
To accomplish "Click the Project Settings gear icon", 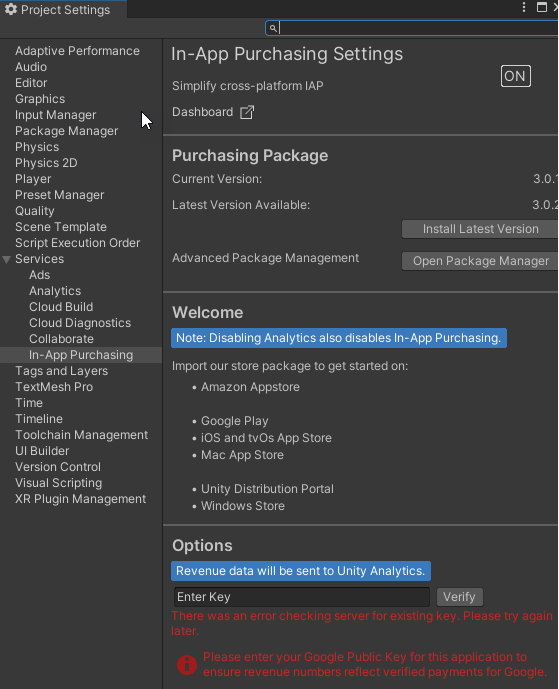I will (x=11, y=9).
